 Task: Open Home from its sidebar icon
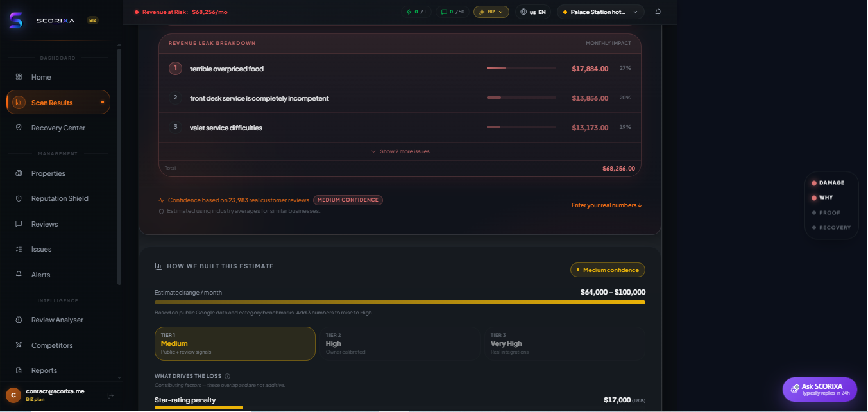(x=19, y=77)
